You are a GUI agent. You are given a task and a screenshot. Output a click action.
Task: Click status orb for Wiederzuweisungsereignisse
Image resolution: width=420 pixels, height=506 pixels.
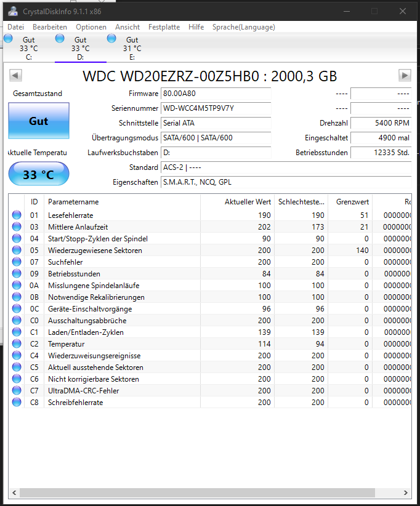point(17,355)
